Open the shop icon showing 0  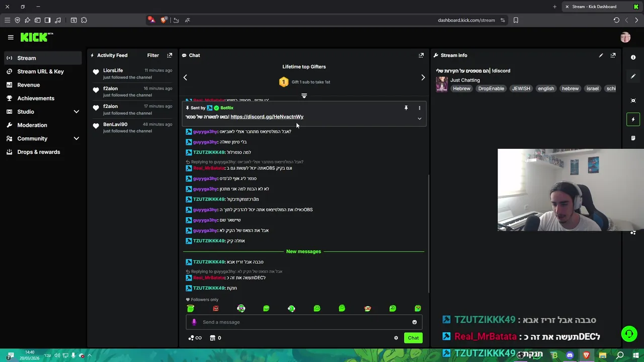tap(215, 338)
